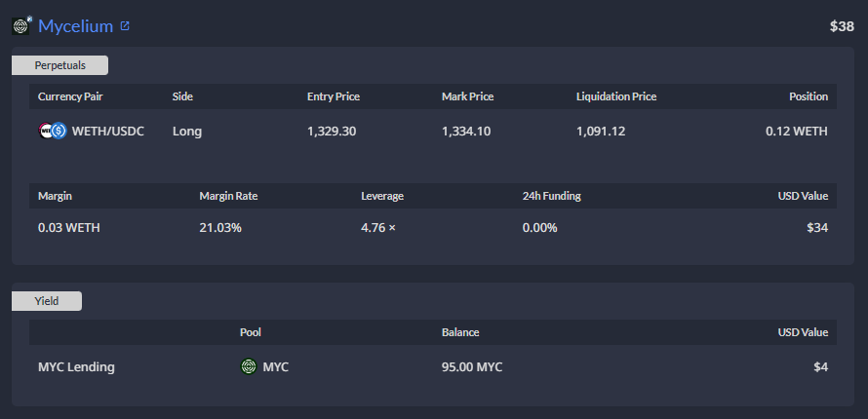This screenshot has width=868, height=419.
Task: Click the MYC pool name
Action: coord(276,367)
